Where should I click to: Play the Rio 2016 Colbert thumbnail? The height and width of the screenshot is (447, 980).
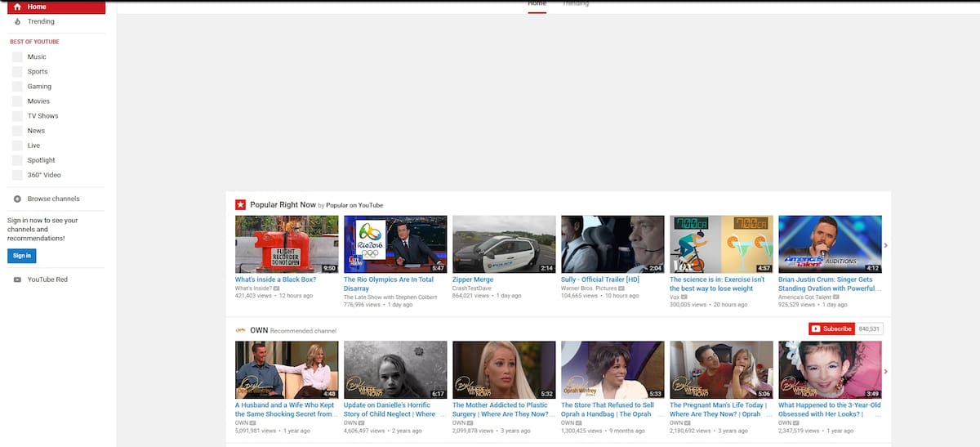tap(395, 244)
